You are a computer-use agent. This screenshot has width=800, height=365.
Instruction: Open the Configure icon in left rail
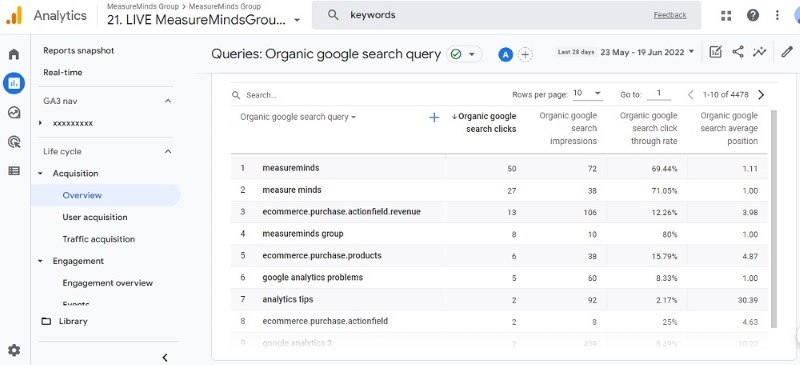[x=14, y=171]
